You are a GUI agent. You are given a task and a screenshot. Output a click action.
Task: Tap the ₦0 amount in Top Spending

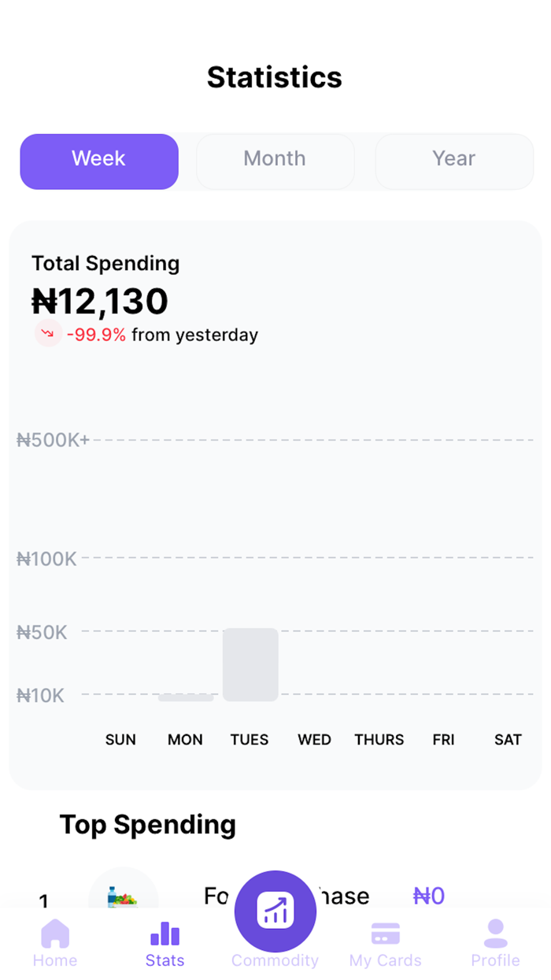pos(429,896)
